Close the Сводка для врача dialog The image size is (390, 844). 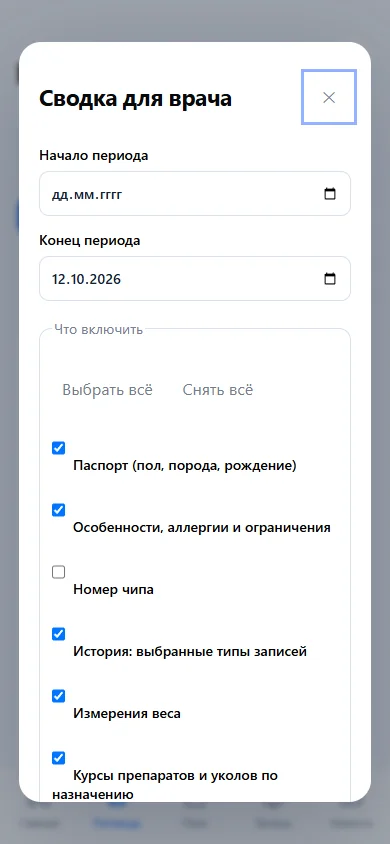pos(329,97)
